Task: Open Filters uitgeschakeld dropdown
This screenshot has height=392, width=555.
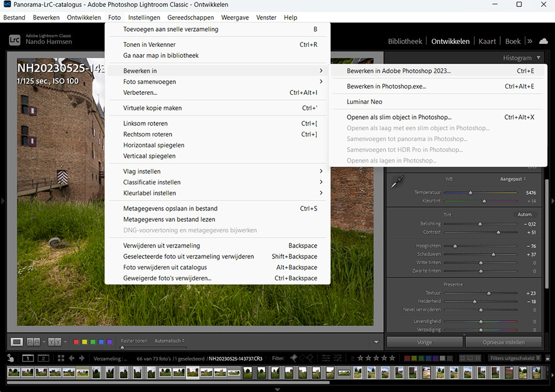Action: 515,358
